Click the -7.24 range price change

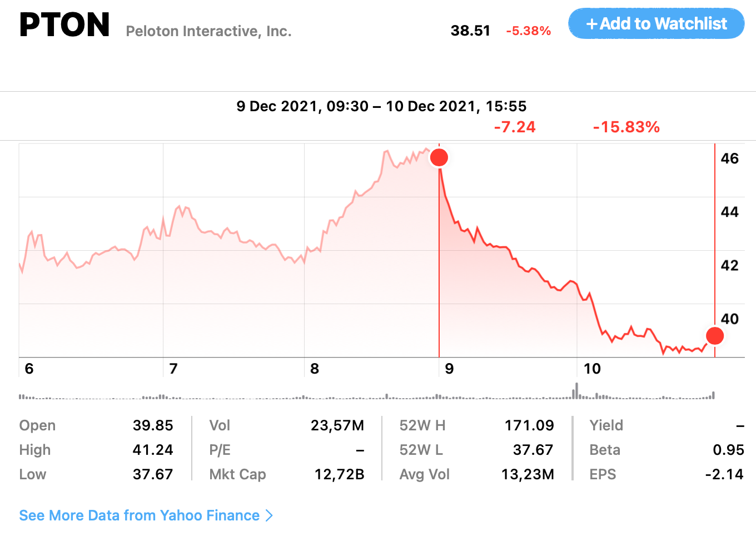515,127
